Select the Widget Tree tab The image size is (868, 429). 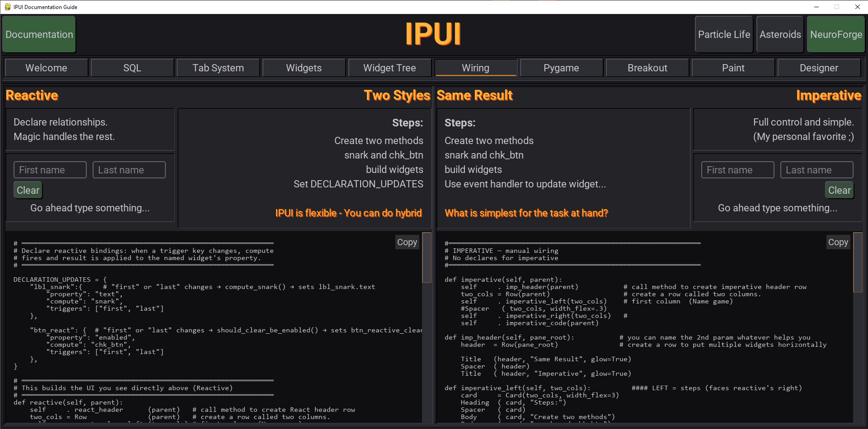pos(390,68)
